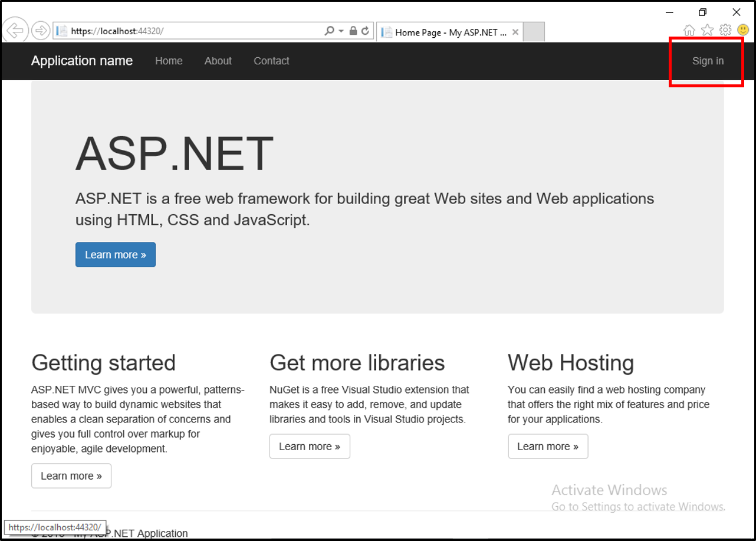Open the browser Home icon

tap(689, 29)
